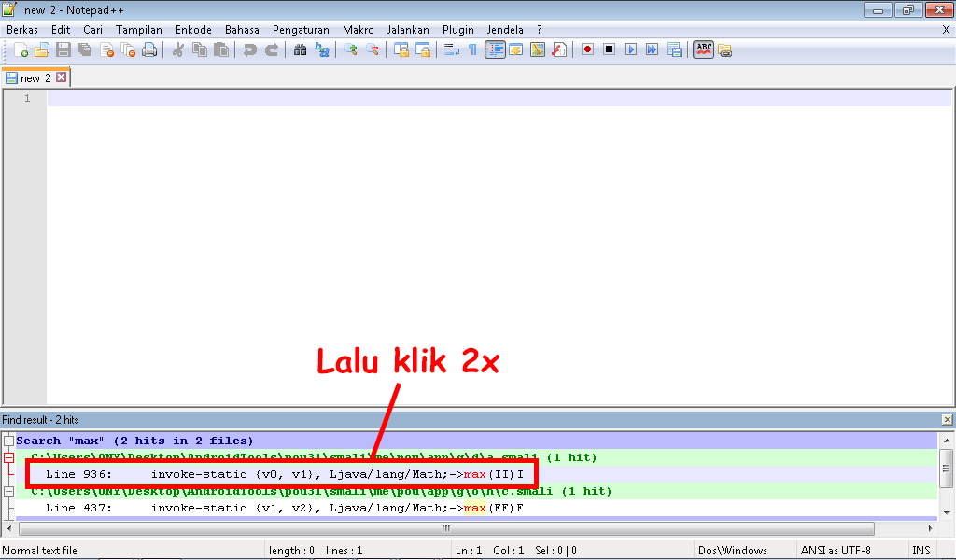Stop macro recording with the black square
The width and height of the screenshot is (956, 560).
tap(609, 50)
